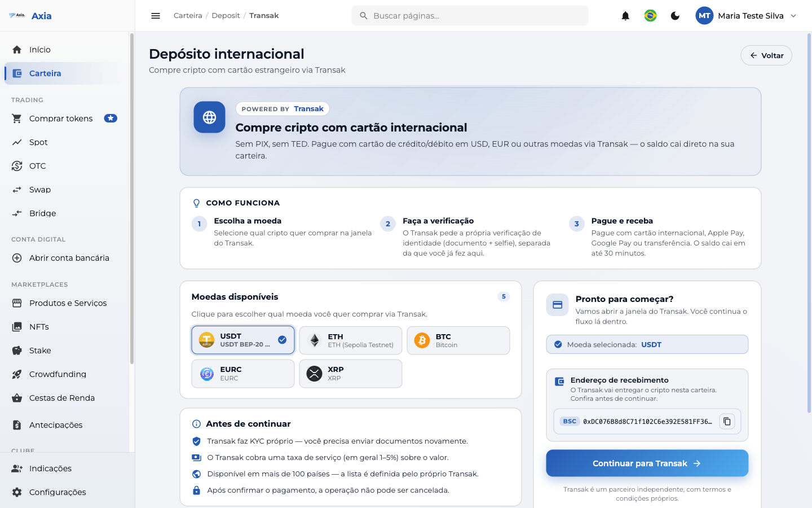Open Spot trading in sidebar
The width and height of the screenshot is (812, 508).
[62, 142]
